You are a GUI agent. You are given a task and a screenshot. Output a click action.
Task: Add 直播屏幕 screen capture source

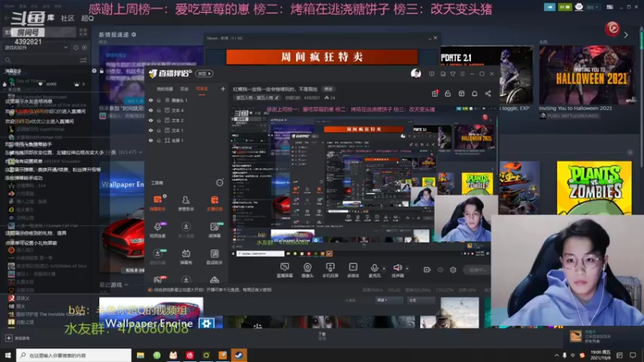point(285,270)
